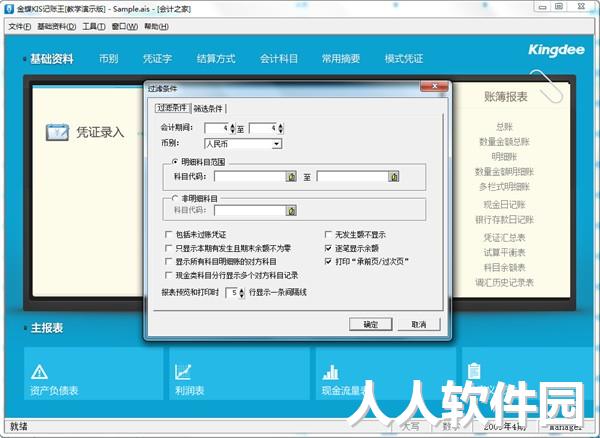
Task: Click the 间隔线 row count spinner
Action: point(241,293)
